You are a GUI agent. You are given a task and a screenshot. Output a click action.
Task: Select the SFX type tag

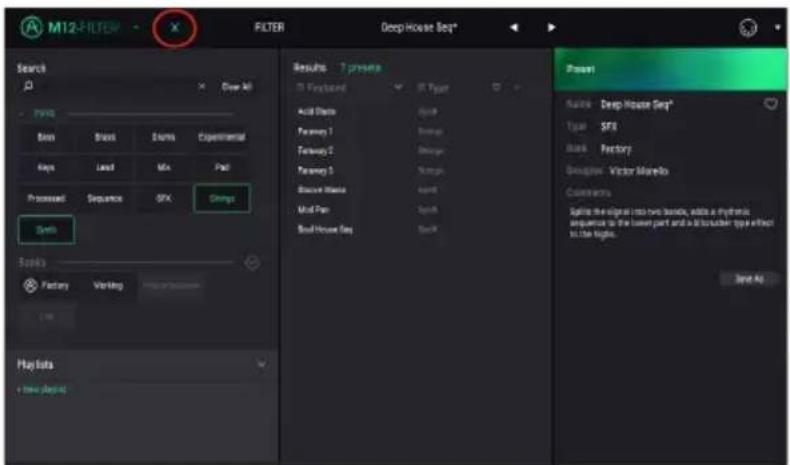(163, 198)
